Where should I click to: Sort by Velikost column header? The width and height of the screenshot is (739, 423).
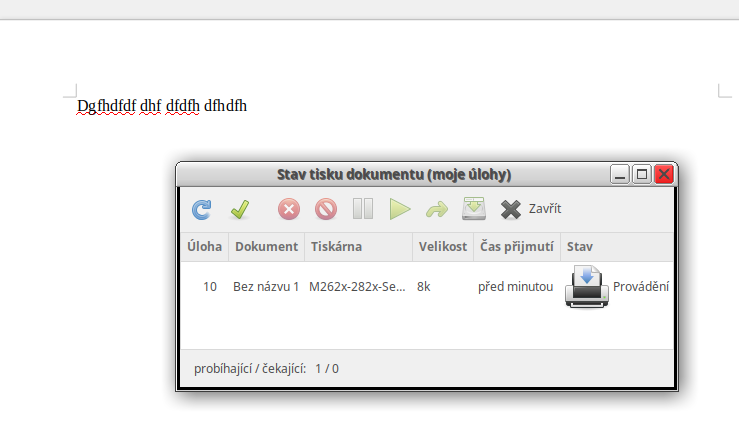point(443,246)
